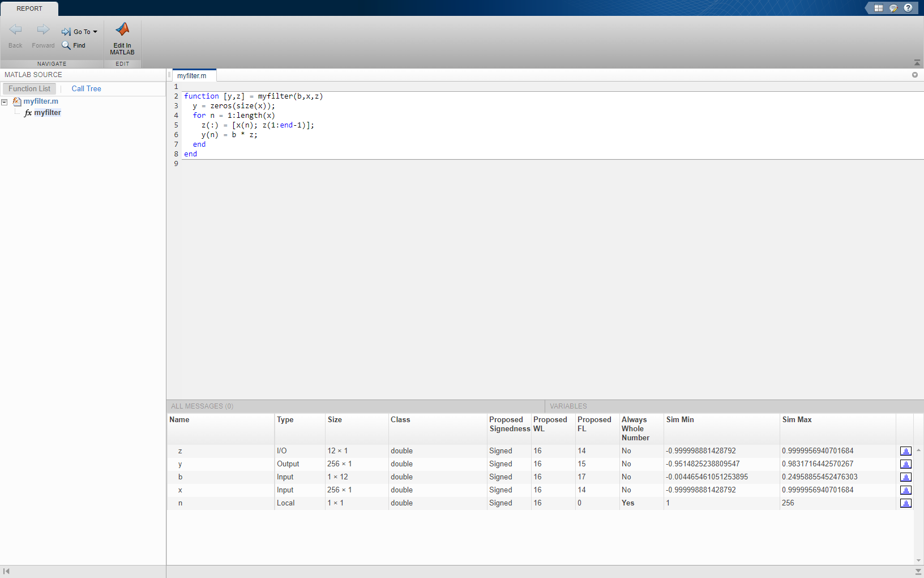Collapse the toolstrip with the up arrow
The image size is (924, 578).
coord(917,62)
